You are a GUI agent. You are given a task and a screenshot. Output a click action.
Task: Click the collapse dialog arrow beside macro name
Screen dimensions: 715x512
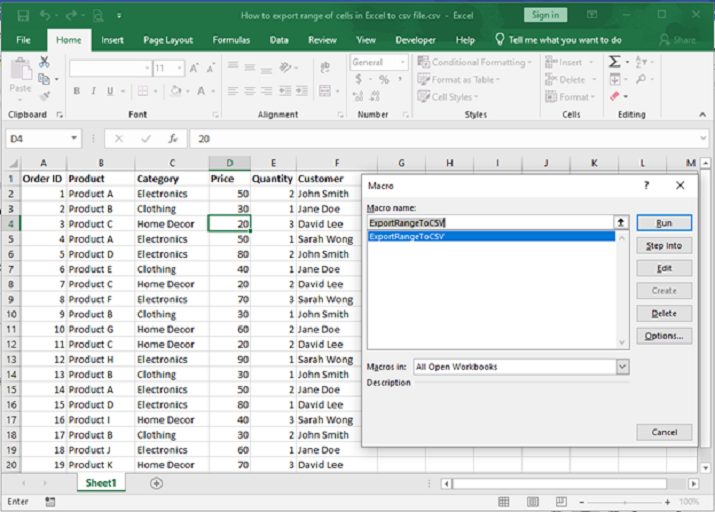click(621, 223)
